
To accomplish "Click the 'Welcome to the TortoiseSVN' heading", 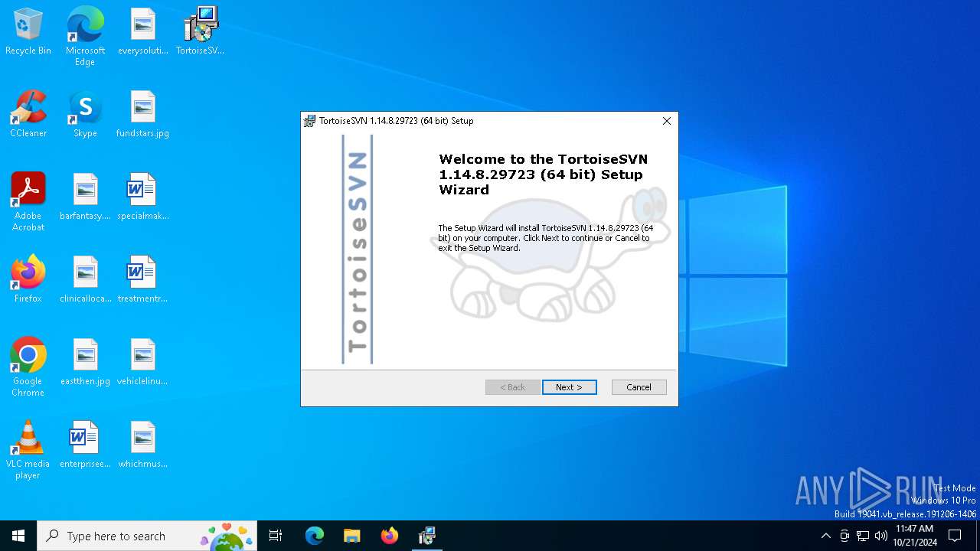I will [544, 174].
